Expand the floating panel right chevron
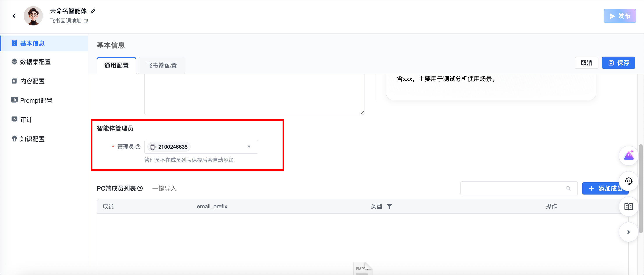The image size is (644, 275). (x=628, y=232)
